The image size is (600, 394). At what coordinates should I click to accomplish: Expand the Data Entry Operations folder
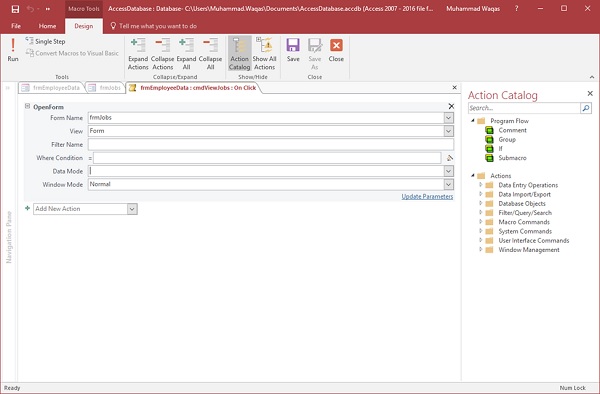tap(481, 185)
